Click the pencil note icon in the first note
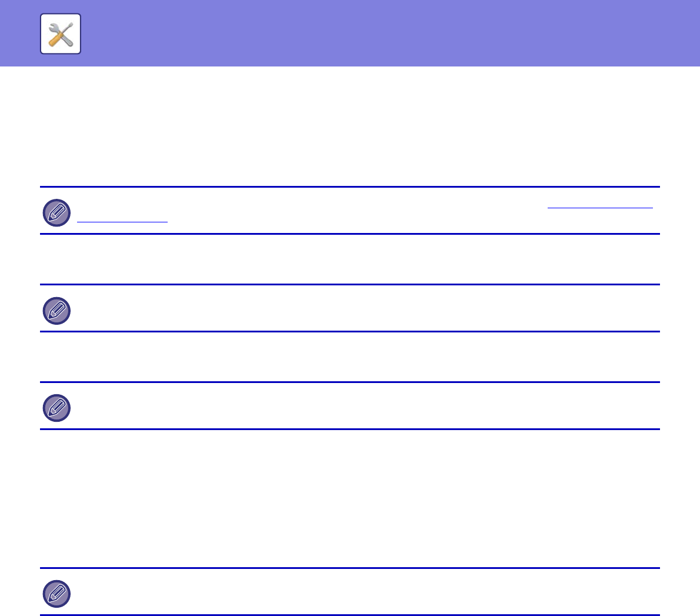The image size is (700, 616). tap(56, 213)
